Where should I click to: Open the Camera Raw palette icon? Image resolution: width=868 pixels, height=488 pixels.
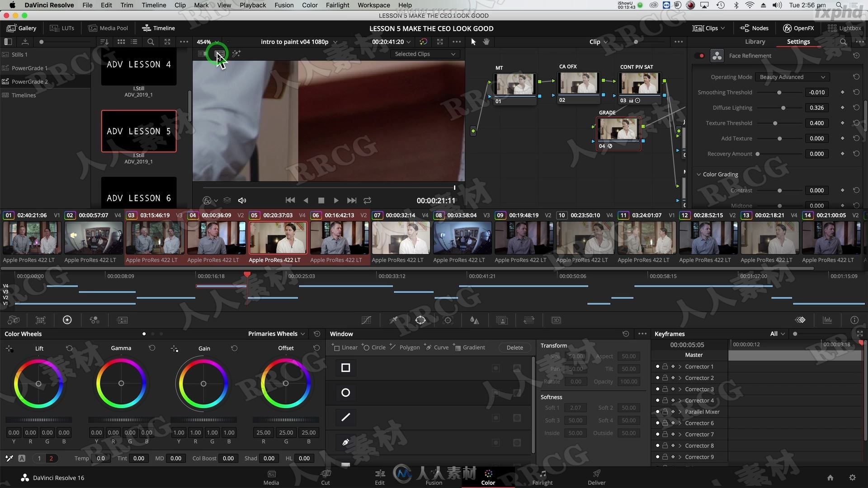tap(14, 320)
